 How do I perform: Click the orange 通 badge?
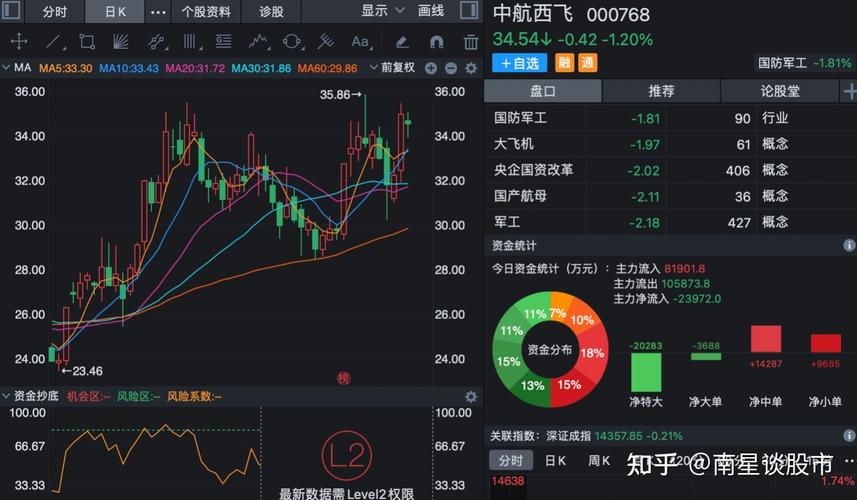point(588,63)
